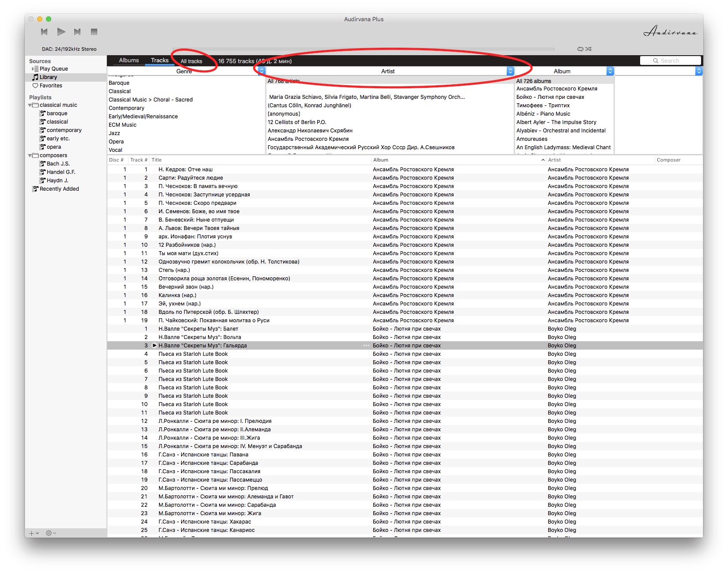Screen dimensions: 728x573
Task: Select Library in the Sources sidebar
Action: (x=48, y=77)
